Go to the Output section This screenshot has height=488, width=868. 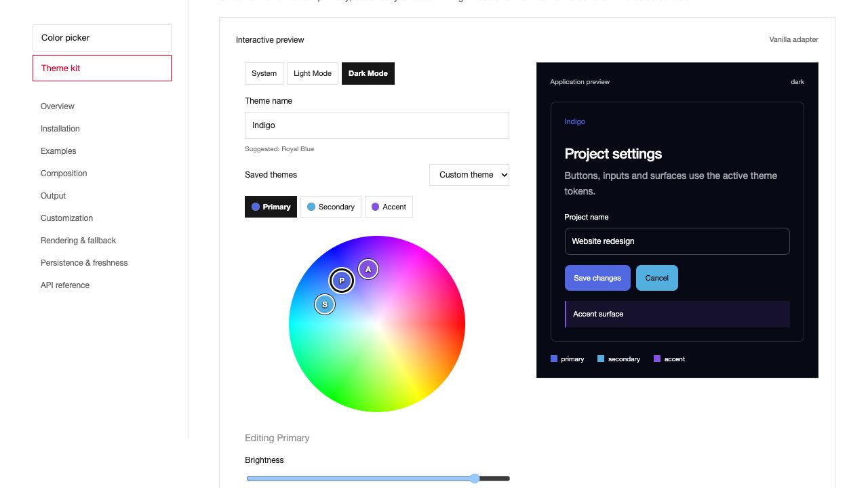[53, 196]
